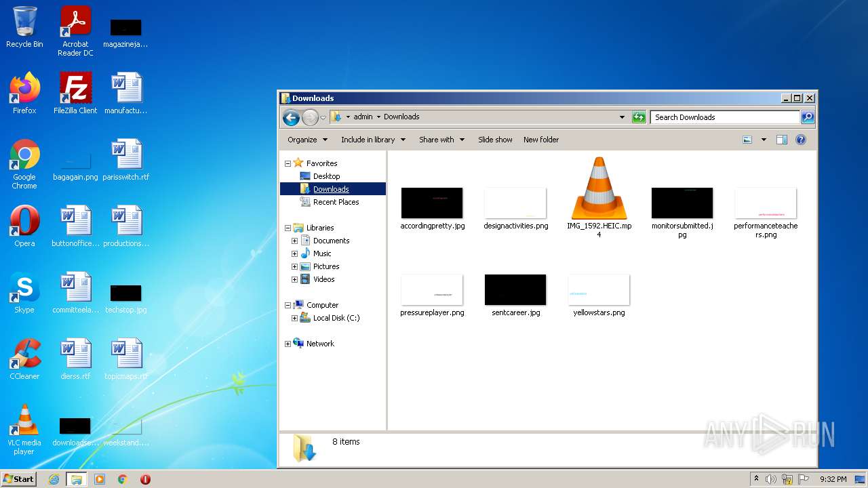Open CCleaner desktop shortcut
The width and height of the screenshot is (868, 488).
(24, 359)
